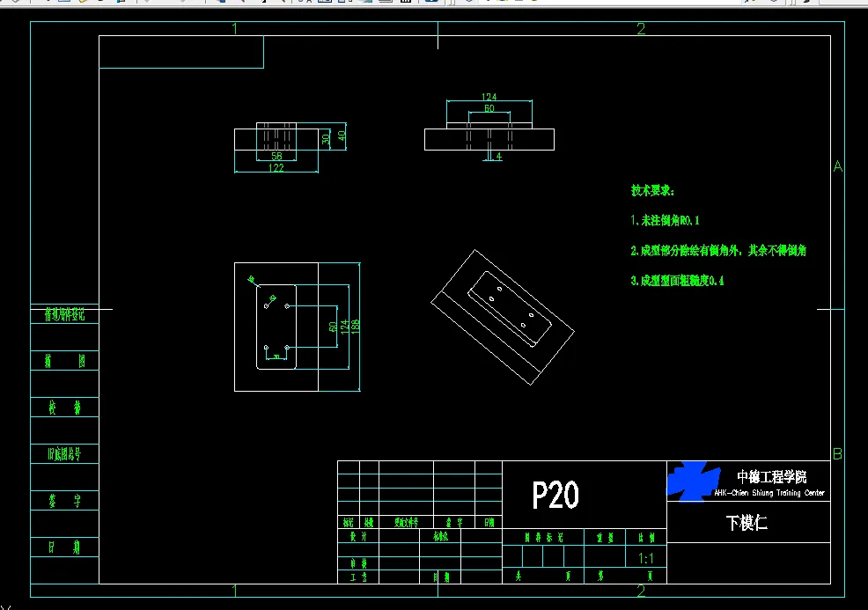
Task: Select the vertical 30 dimension
Action: click(326, 138)
